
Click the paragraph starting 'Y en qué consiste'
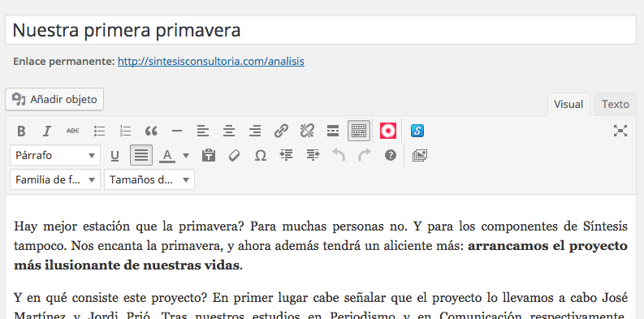coord(321,306)
